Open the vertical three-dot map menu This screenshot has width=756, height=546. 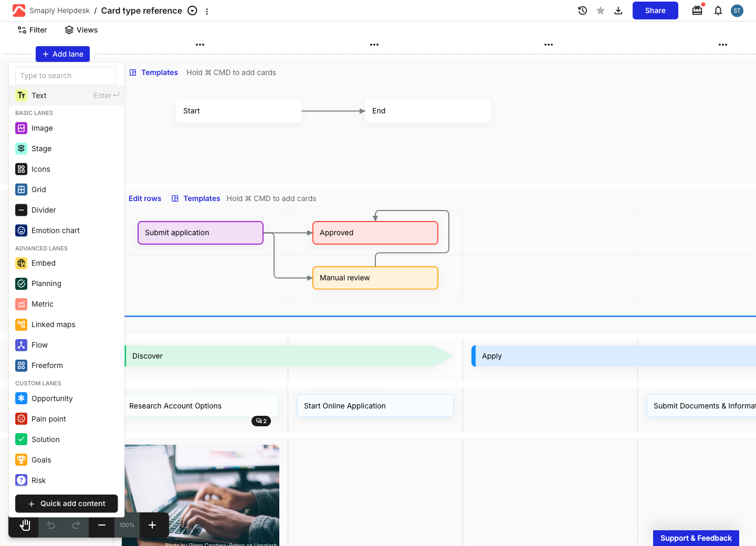click(x=207, y=11)
